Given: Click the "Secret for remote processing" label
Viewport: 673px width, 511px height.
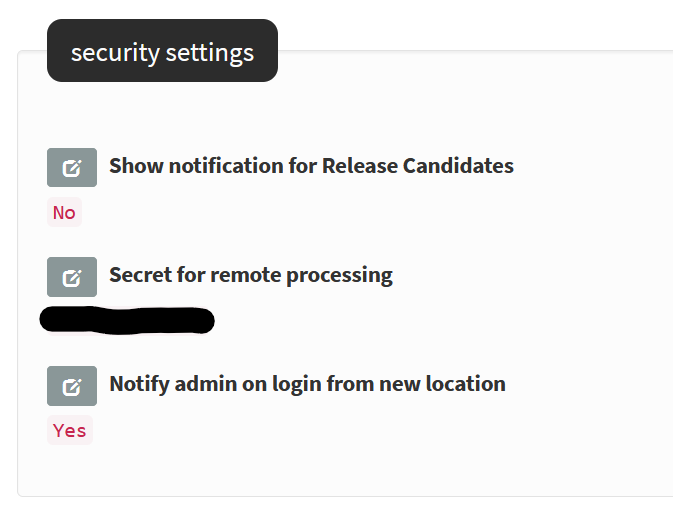Looking at the screenshot, I should coord(250,275).
